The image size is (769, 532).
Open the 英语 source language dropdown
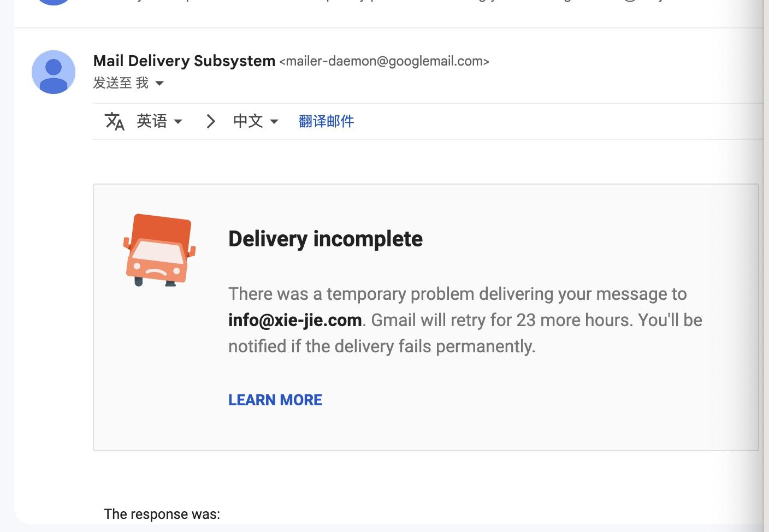coord(159,121)
